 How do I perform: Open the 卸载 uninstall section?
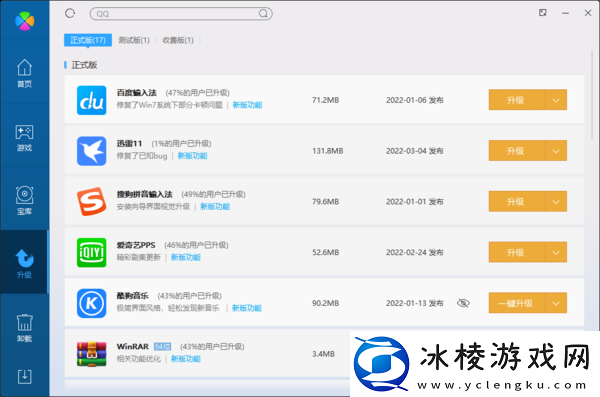pos(24,328)
